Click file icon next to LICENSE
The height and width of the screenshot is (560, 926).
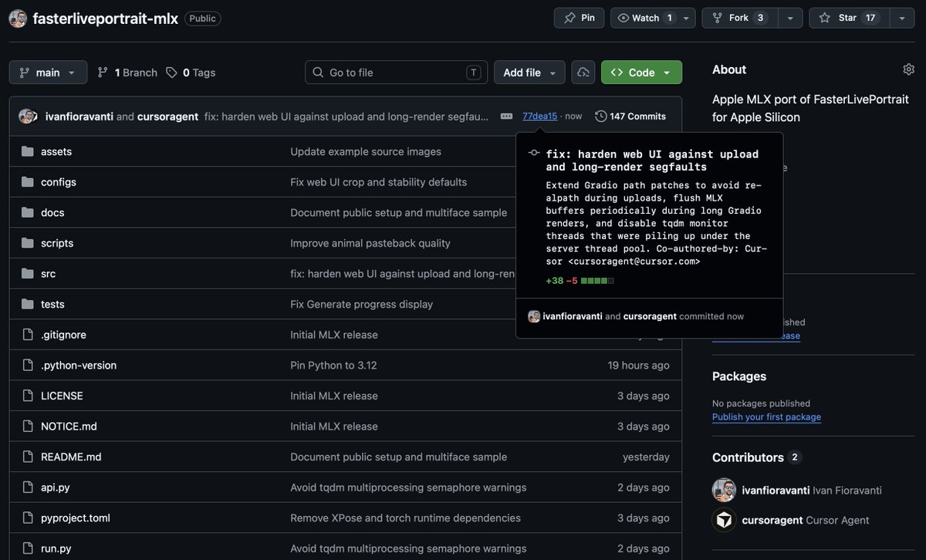pyautogui.click(x=28, y=396)
